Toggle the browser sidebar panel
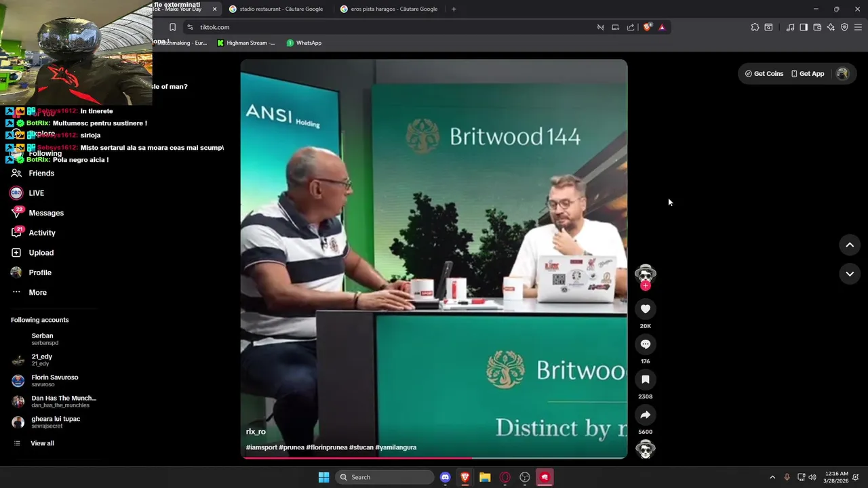The width and height of the screenshot is (868, 488). pos(804,27)
